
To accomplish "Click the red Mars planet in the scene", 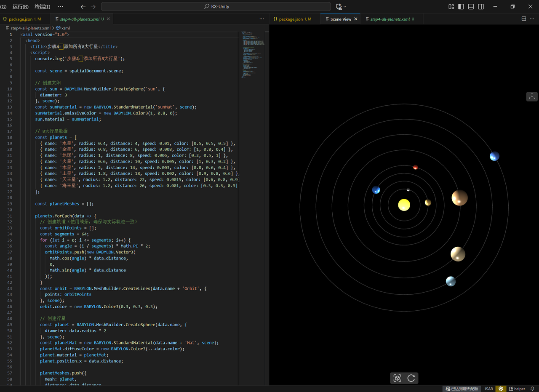I will coord(415,167).
